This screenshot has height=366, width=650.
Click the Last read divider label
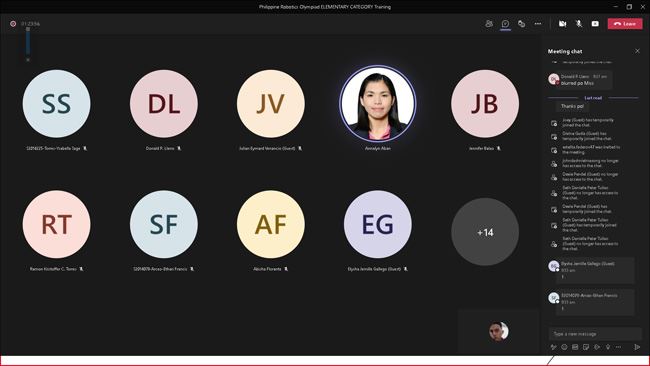(593, 98)
